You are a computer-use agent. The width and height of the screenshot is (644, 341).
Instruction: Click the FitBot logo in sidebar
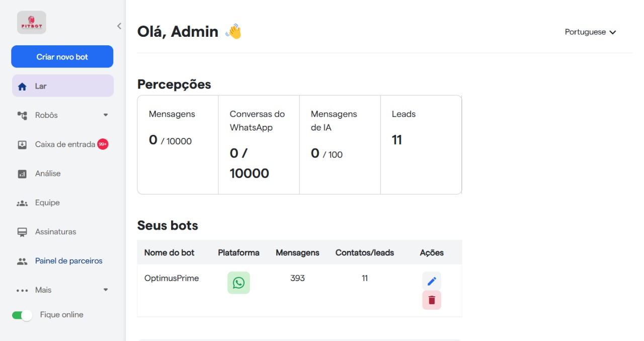32,23
